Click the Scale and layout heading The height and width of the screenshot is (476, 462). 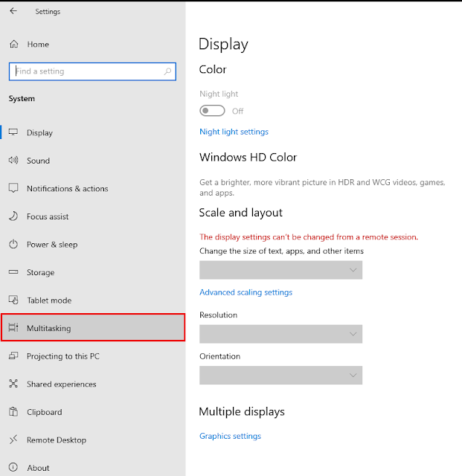pos(240,213)
